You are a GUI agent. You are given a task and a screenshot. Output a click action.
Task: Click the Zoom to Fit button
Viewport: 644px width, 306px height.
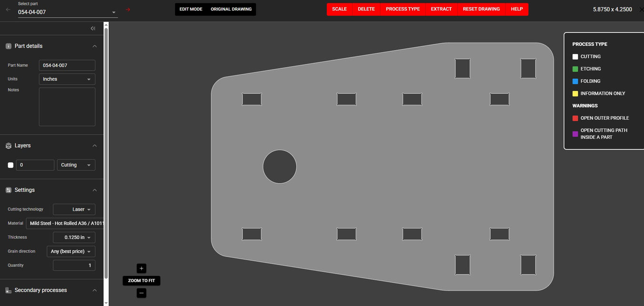pos(141,281)
